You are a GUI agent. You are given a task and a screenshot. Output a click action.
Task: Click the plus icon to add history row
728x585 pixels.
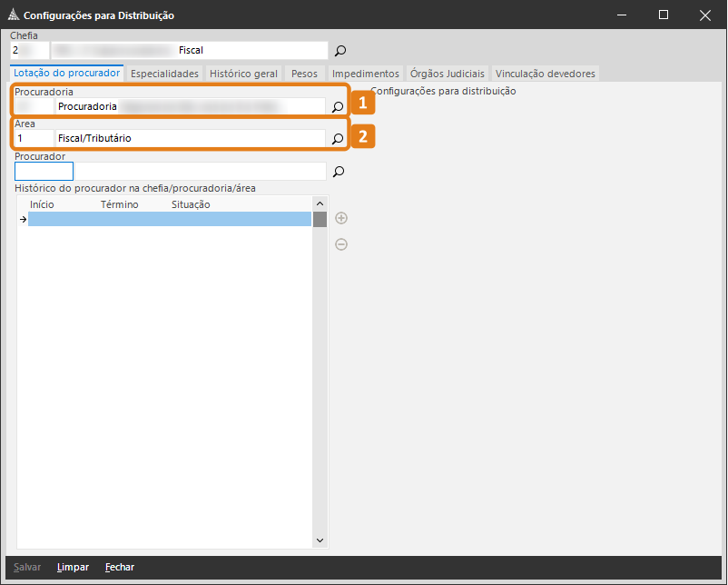(x=341, y=218)
